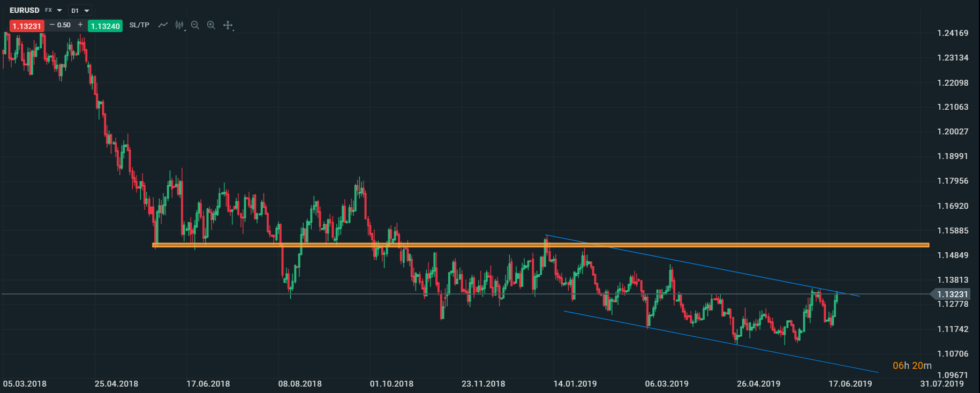Image resolution: width=980 pixels, height=393 pixels.
Task: Select the lower blue channel trendline
Action: click(721, 342)
